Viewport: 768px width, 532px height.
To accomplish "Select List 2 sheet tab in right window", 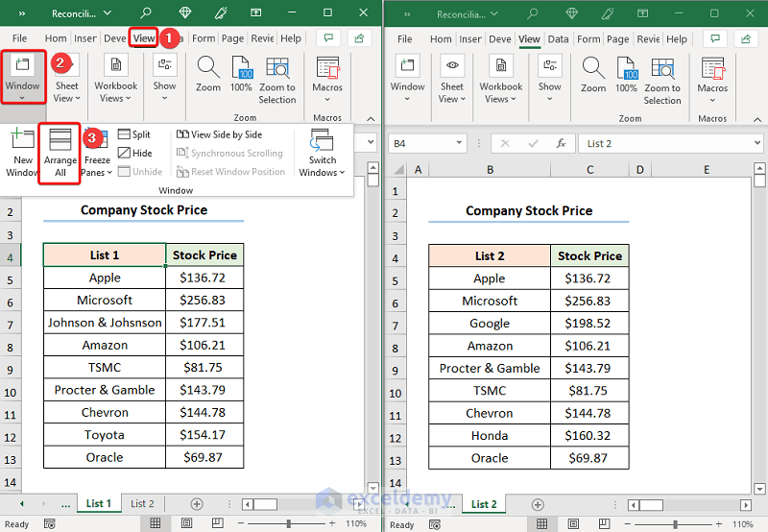I will point(484,504).
